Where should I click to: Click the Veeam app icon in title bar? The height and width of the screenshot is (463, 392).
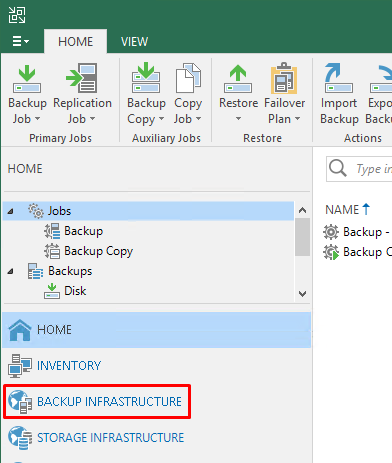point(17,15)
